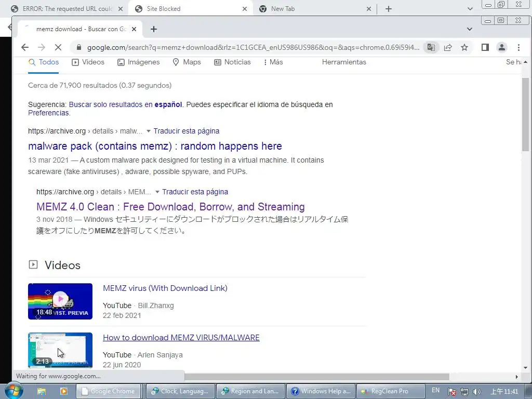
Task: Open the volume speaker tray icon
Action: click(x=477, y=392)
